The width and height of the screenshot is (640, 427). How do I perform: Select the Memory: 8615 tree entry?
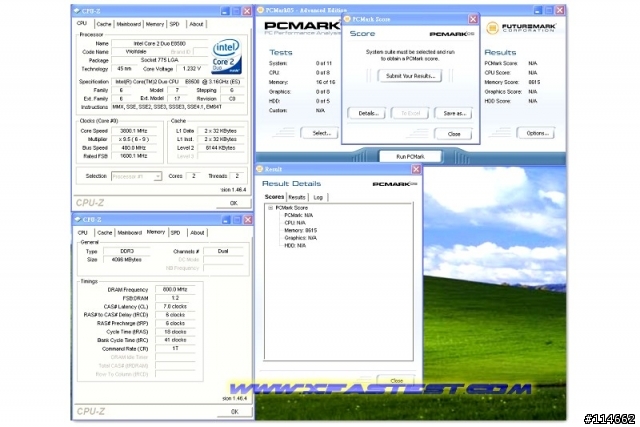[300, 231]
